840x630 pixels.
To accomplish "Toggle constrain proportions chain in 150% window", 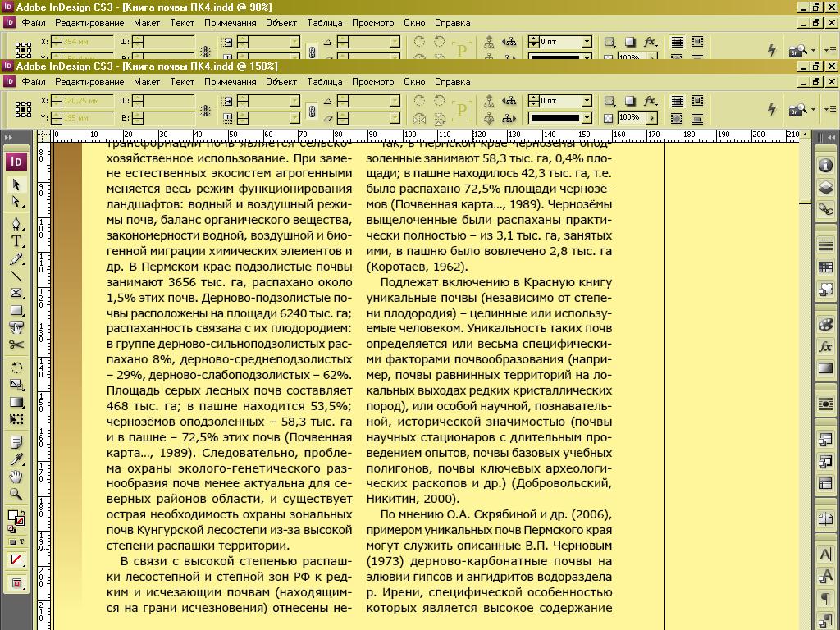I will 205,110.
